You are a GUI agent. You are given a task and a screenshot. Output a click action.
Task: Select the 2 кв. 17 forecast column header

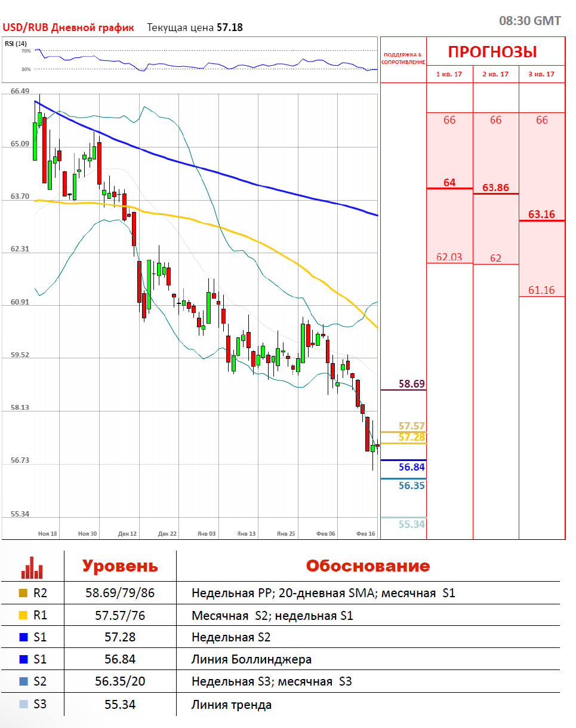click(x=495, y=74)
